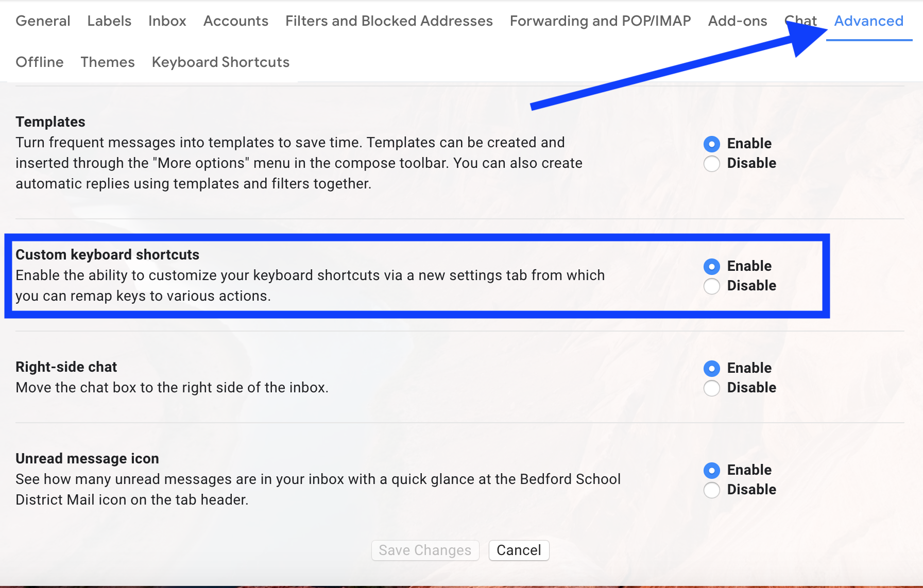Switch to the Themes tab

pyautogui.click(x=107, y=62)
